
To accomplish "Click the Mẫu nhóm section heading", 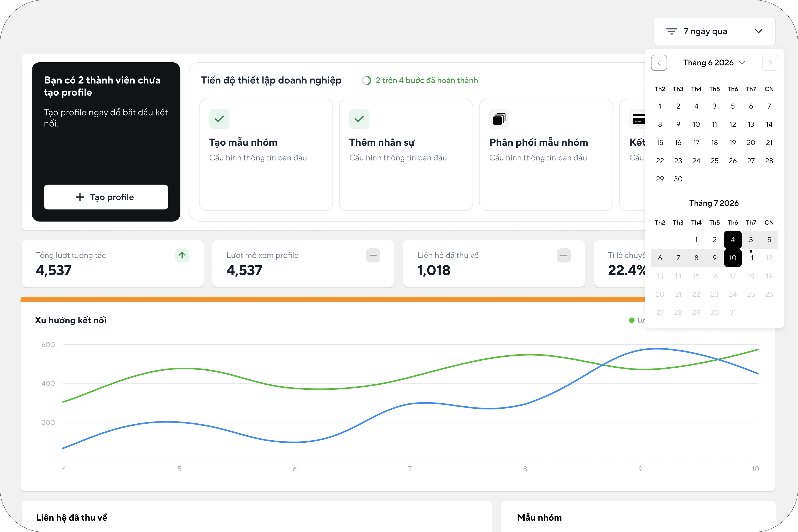I will (x=539, y=517).
